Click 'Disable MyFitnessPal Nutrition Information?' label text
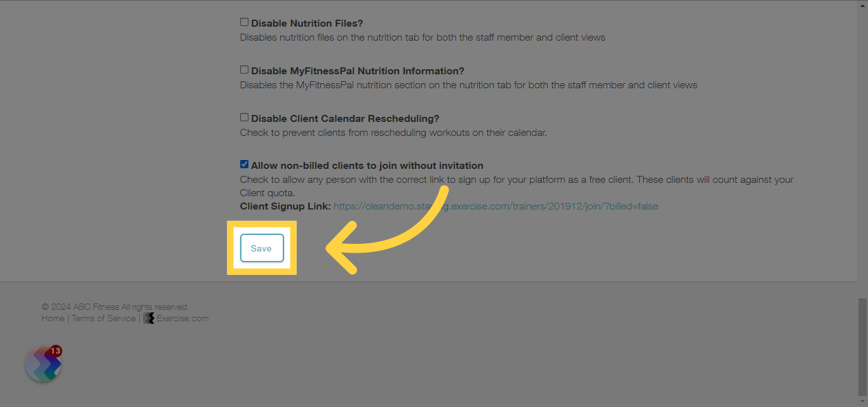 pos(358,71)
